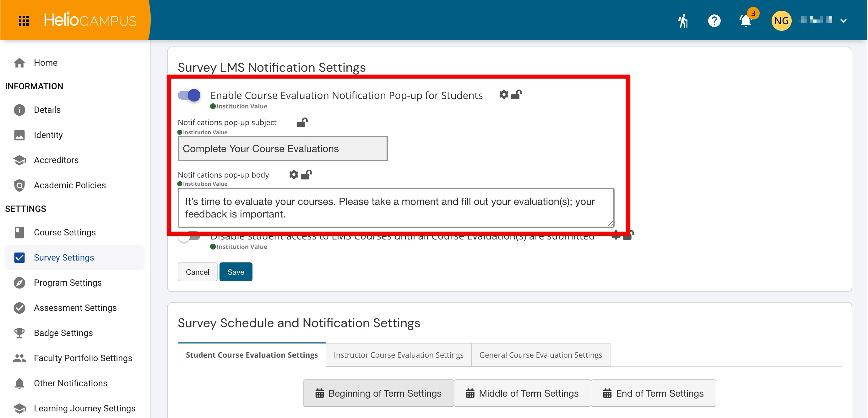Toggle Enable Course Evaluation Notification Pop-up switch
Viewport: 868px width, 418px height.
[189, 96]
